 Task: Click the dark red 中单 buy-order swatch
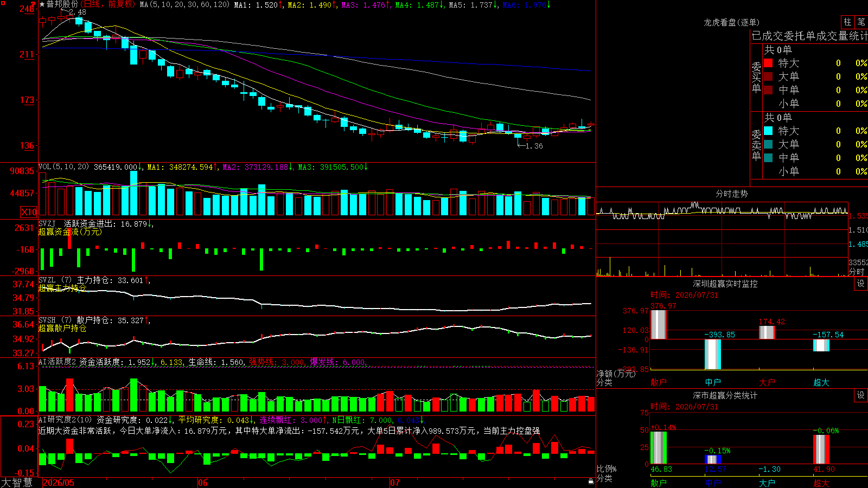click(768, 90)
